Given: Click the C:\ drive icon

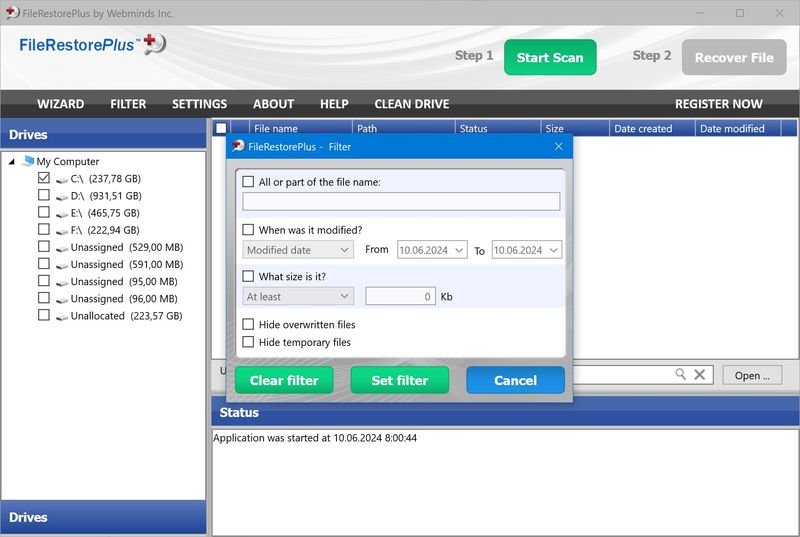Looking at the screenshot, I should (x=62, y=180).
